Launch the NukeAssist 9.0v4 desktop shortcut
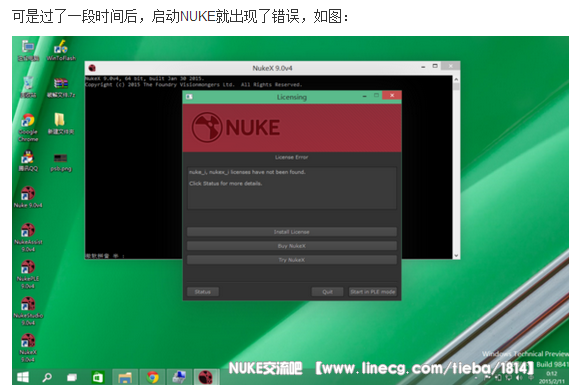Screen dimensions: 569x385 [28, 238]
